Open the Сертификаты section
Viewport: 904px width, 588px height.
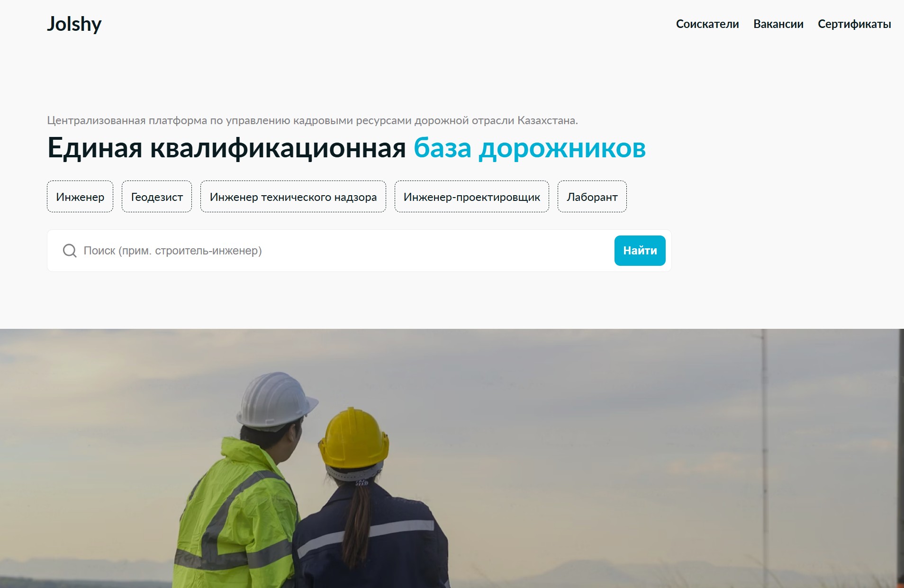point(854,24)
